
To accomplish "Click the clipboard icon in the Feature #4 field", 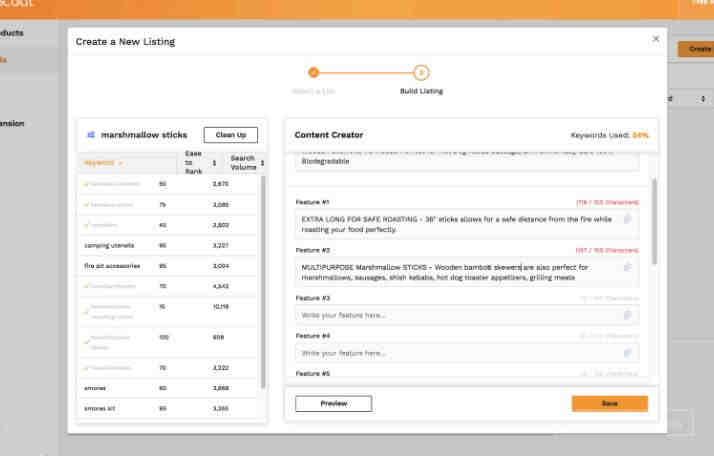I will tap(627, 353).
